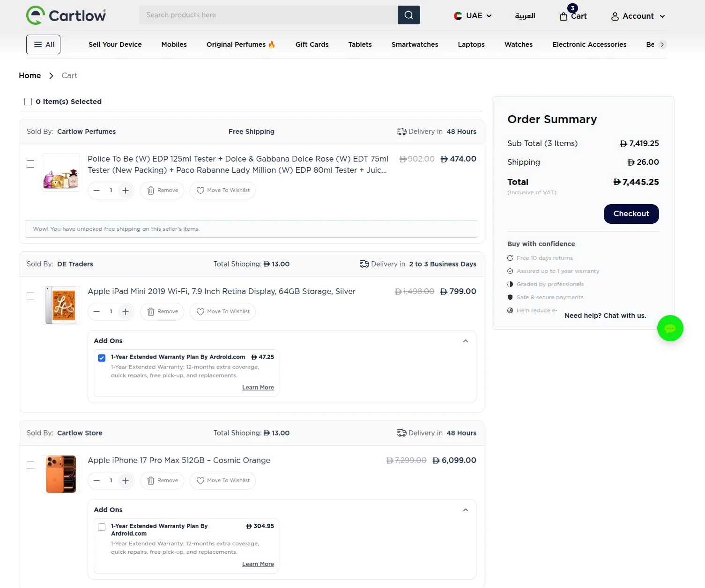Uncheck iPad extended warranty add-on

102,358
